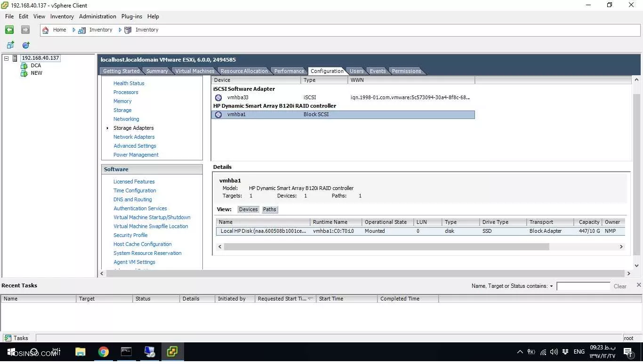Viewport: 643px width, 364px height.
Task: Click the Paths view button
Action: 270,209
